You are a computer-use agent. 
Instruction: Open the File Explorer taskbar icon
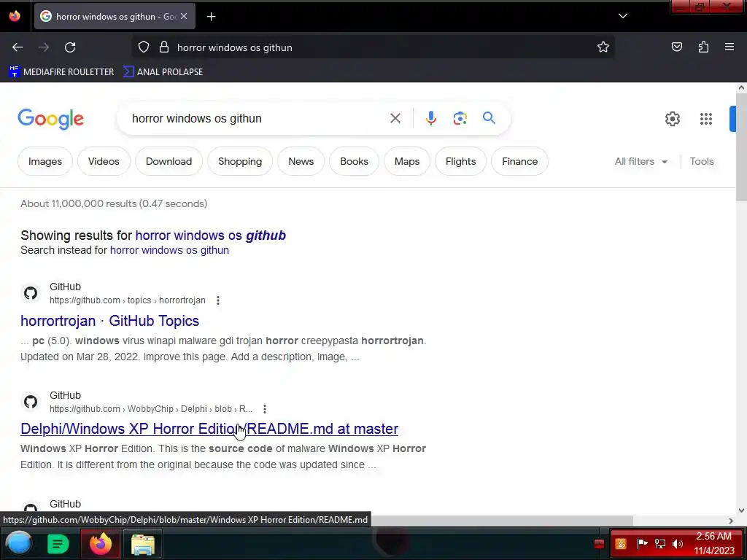(x=142, y=544)
